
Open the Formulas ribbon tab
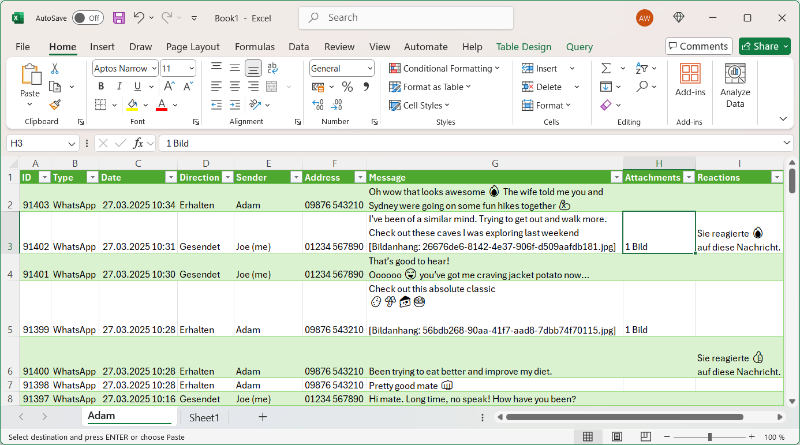(255, 46)
